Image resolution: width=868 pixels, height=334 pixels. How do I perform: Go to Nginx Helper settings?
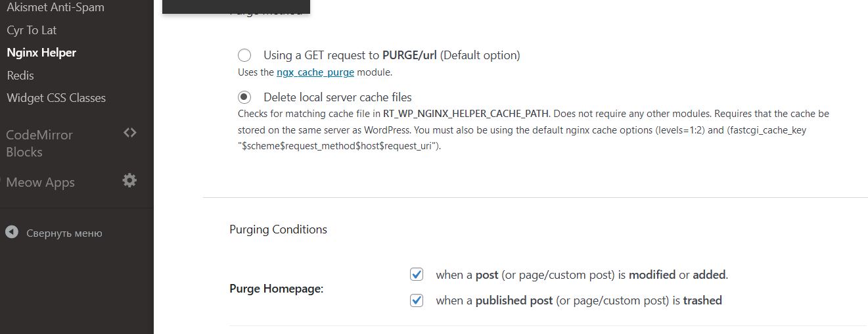point(41,53)
